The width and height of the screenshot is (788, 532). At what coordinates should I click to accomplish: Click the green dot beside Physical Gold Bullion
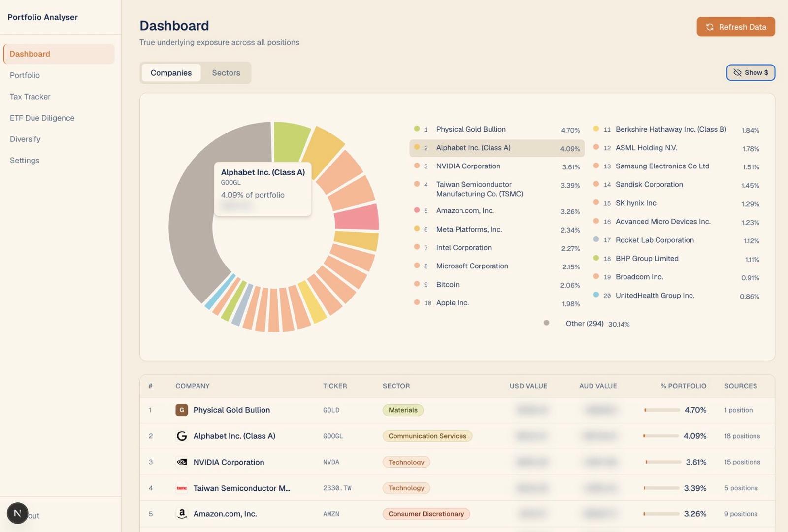(417, 129)
